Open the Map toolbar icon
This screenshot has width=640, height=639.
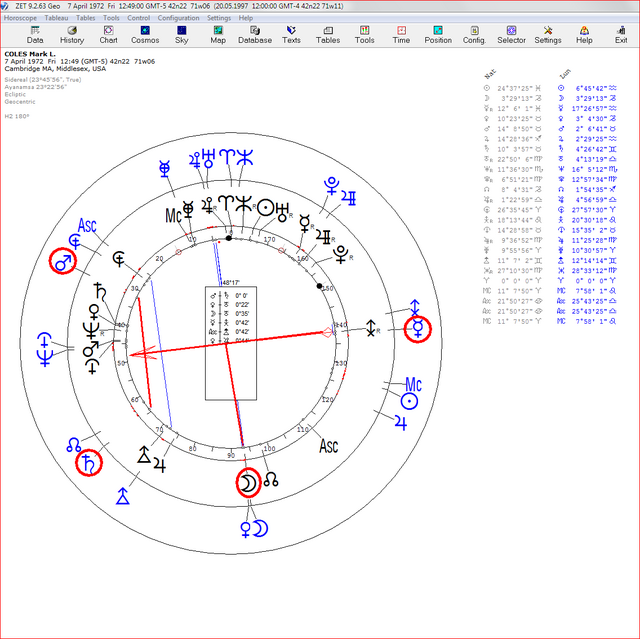tap(218, 35)
